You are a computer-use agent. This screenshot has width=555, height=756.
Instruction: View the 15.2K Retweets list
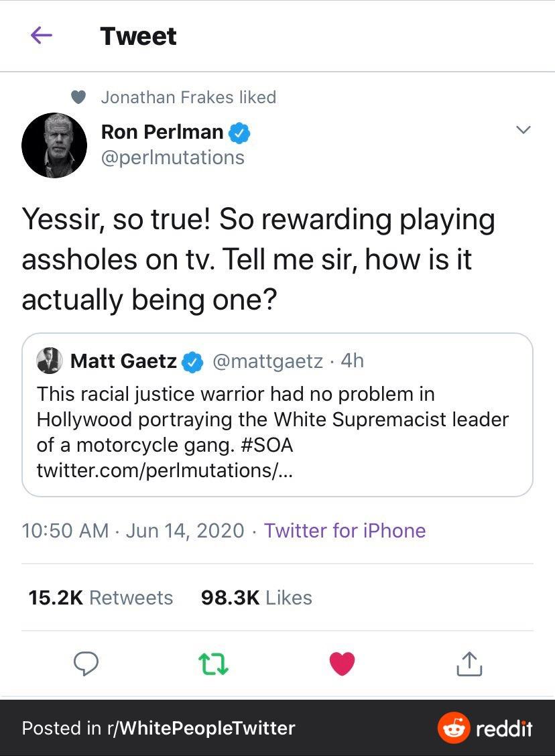[x=101, y=598]
